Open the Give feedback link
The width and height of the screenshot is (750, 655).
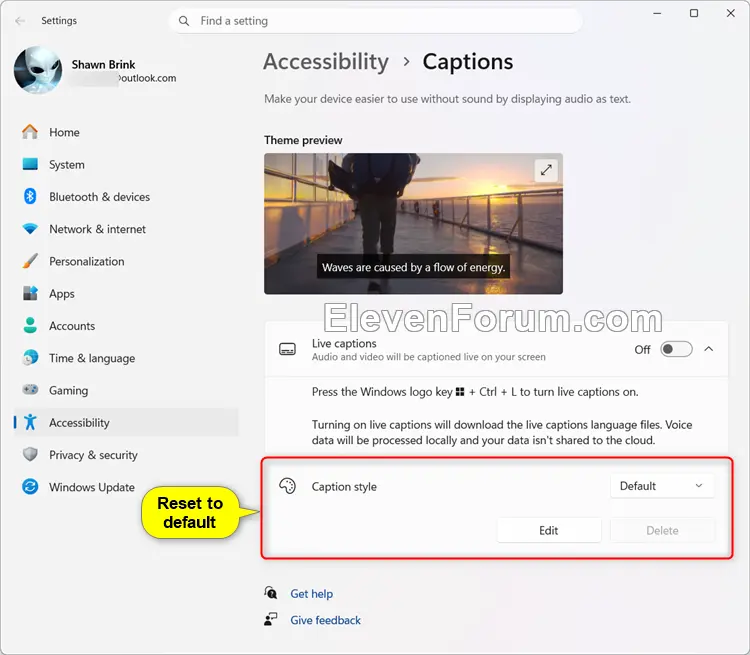pos(325,620)
